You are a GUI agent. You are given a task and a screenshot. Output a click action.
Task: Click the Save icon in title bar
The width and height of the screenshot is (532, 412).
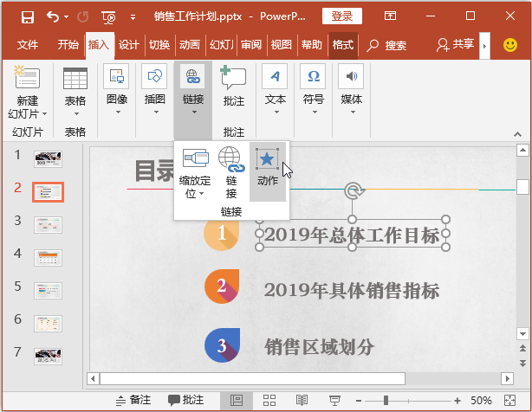pyautogui.click(x=28, y=16)
